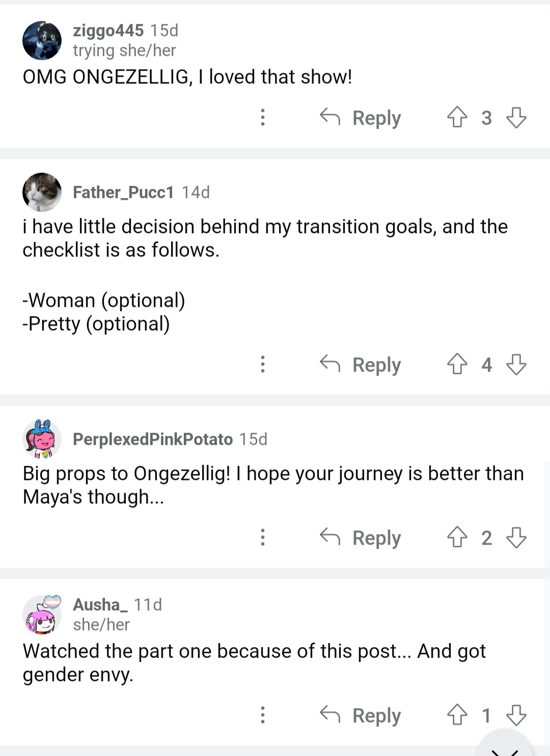This screenshot has height=756, width=550.
Task: Upvote ziggo445's comment
Action: [x=457, y=118]
